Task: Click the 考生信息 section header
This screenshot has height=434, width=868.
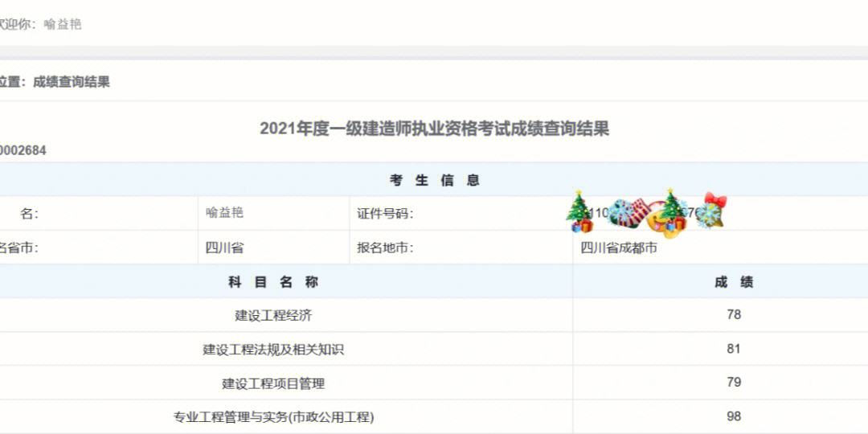Action: (434, 180)
